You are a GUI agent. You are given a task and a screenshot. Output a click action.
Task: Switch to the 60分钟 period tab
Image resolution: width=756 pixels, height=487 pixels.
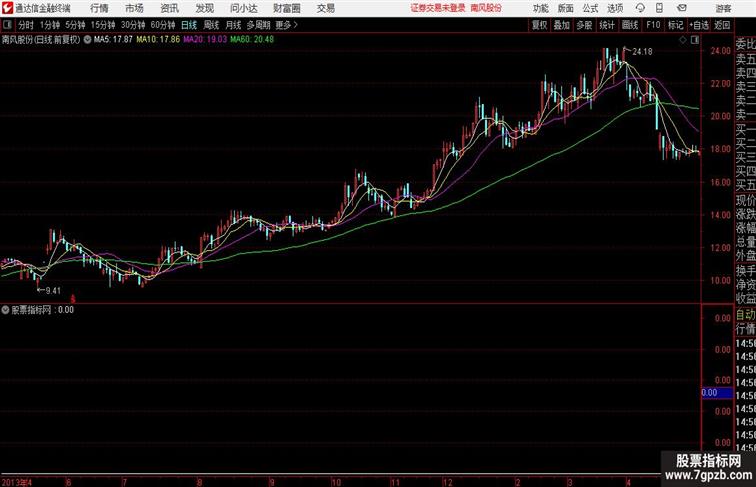163,25
